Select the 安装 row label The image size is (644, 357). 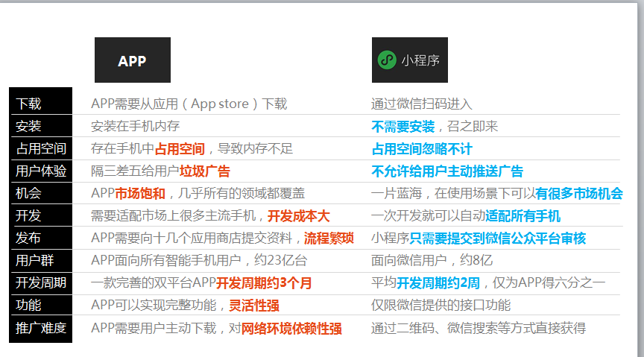click(29, 126)
